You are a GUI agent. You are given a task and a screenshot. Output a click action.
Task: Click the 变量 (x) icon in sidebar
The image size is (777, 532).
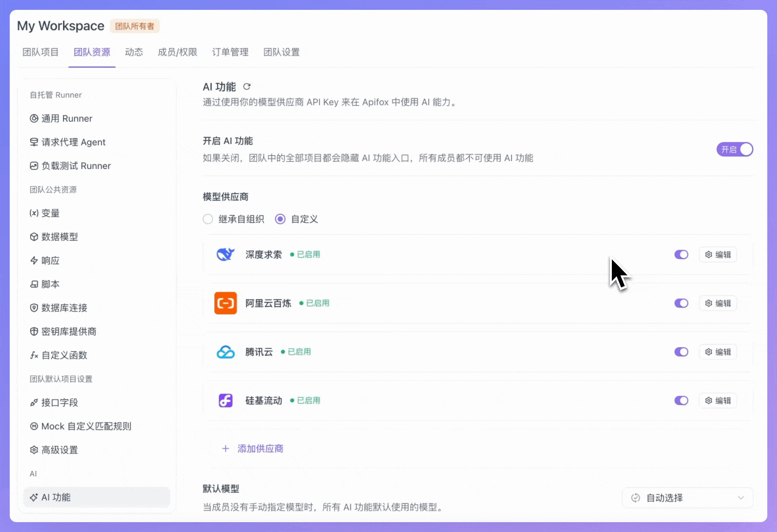point(34,213)
